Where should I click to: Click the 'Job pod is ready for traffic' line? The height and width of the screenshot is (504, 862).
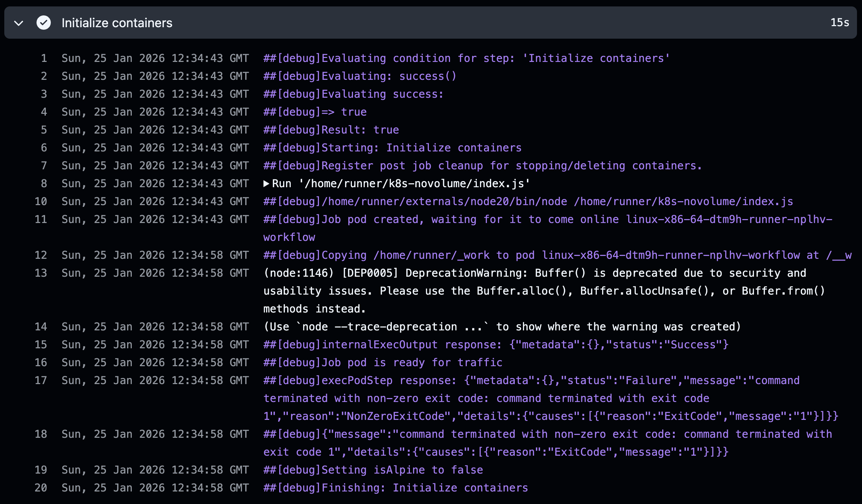coord(383,363)
